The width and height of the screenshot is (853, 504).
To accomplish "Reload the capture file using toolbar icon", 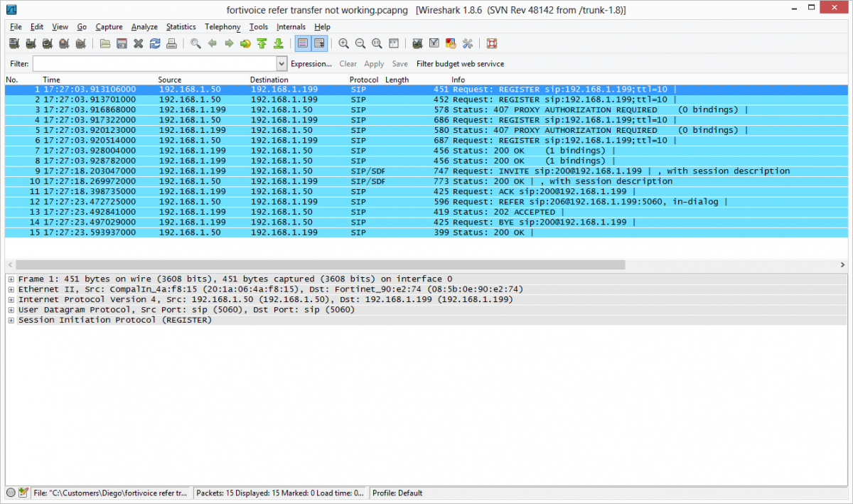I will point(154,44).
